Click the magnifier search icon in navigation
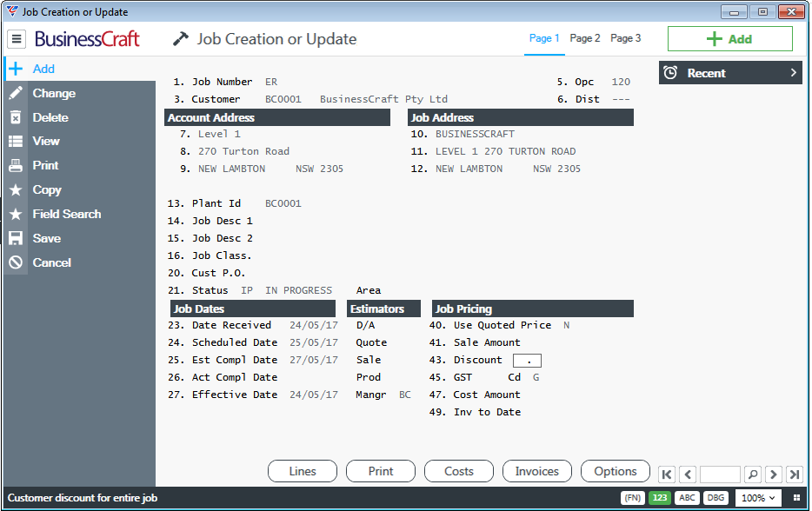The width and height of the screenshot is (812, 511). click(x=753, y=474)
